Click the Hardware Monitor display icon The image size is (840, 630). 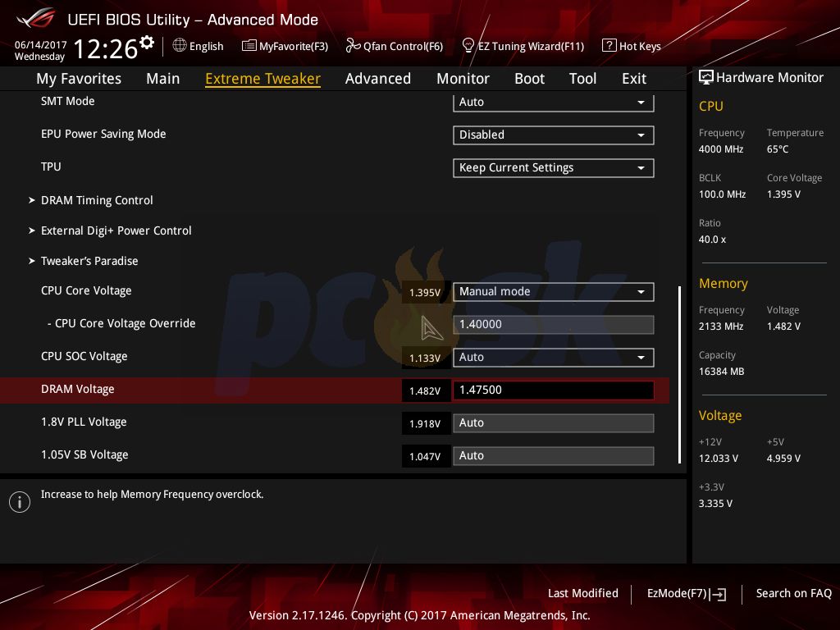click(706, 77)
